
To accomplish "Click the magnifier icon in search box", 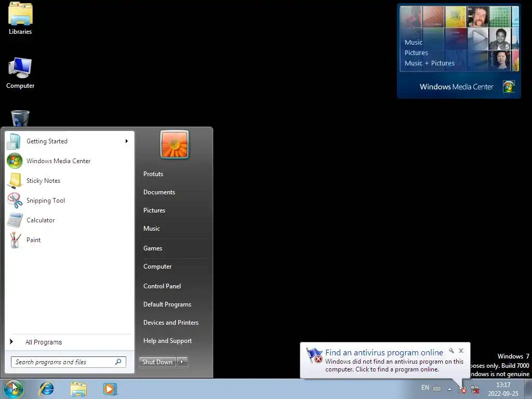I will point(118,362).
